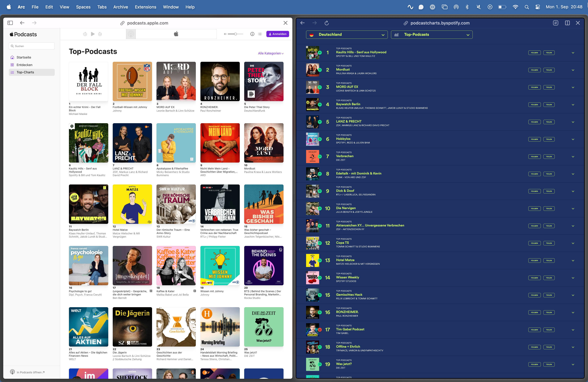Open Spotlight search in menu bar
The width and height of the screenshot is (588, 382).
tap(526, 7)
